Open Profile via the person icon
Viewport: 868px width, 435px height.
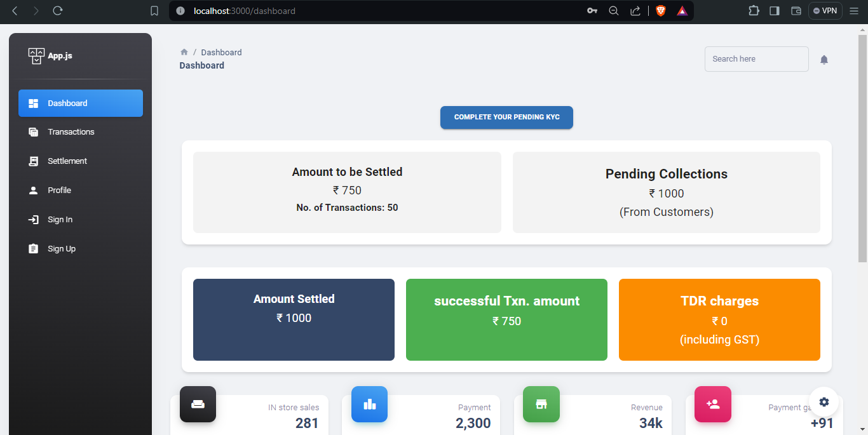(33, 190)
